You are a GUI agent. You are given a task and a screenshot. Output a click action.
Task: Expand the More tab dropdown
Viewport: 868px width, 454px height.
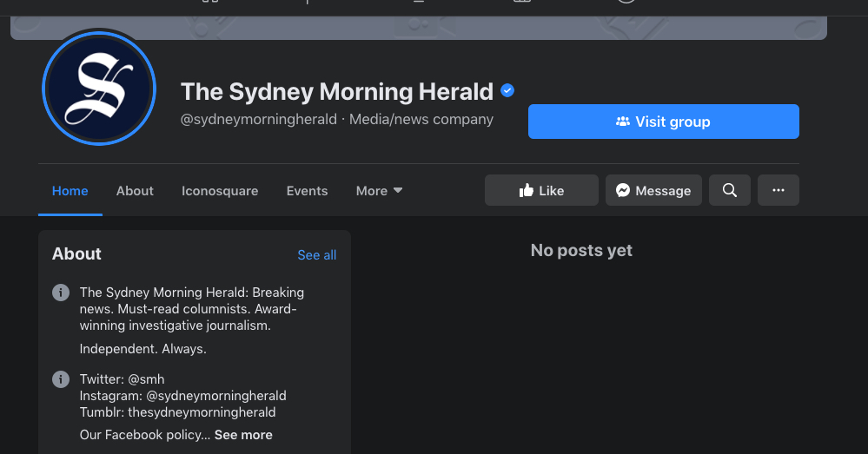pyautogui.click(x=379, y=191)
